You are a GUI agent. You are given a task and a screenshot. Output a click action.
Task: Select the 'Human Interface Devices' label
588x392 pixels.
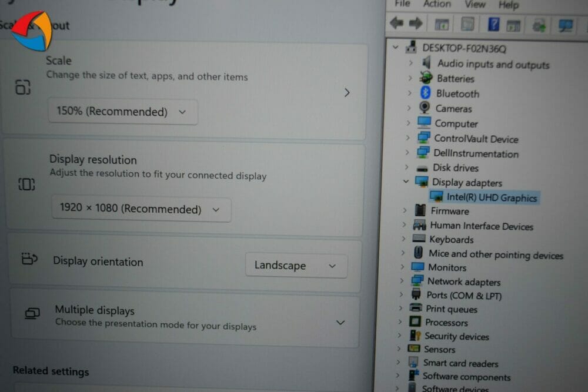[482, 226]
